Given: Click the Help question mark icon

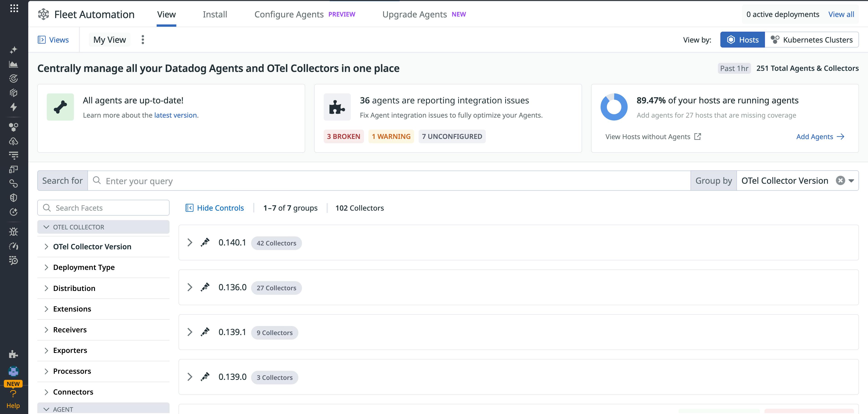Looking at the screenshot, I should tap(13, 394).
